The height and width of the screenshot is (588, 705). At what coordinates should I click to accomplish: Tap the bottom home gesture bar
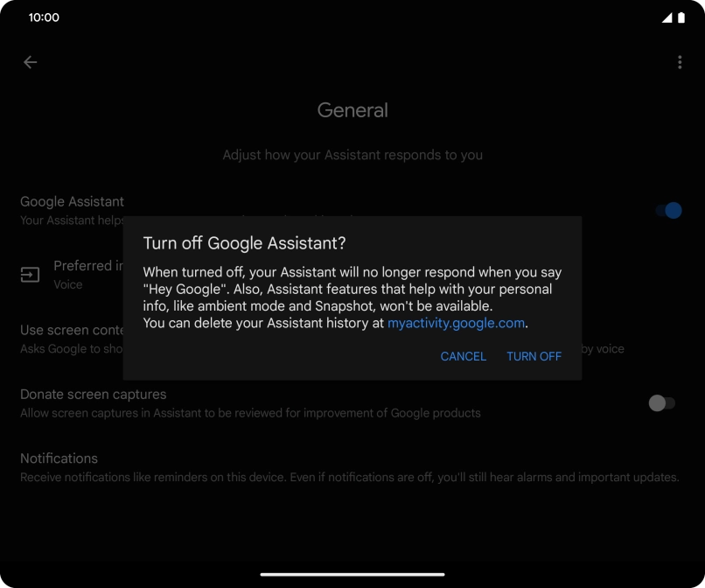(x=352, y=574)
